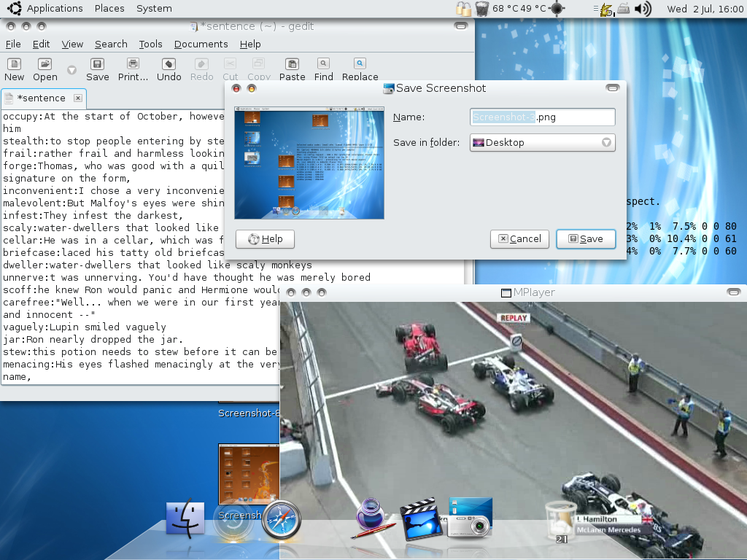Click the Help button in Save Screenshot dialog
This screenshot has height=560, width=747.
point(266,239)
